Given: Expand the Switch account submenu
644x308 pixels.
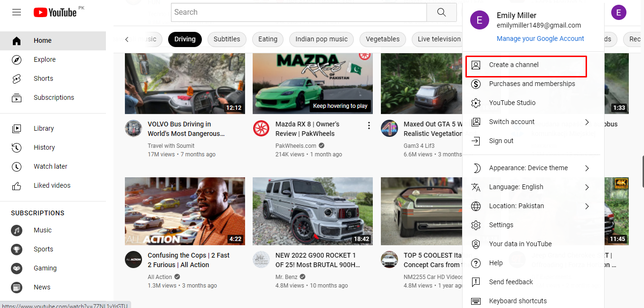Looking at the screenshot, I should coord(511,122).
